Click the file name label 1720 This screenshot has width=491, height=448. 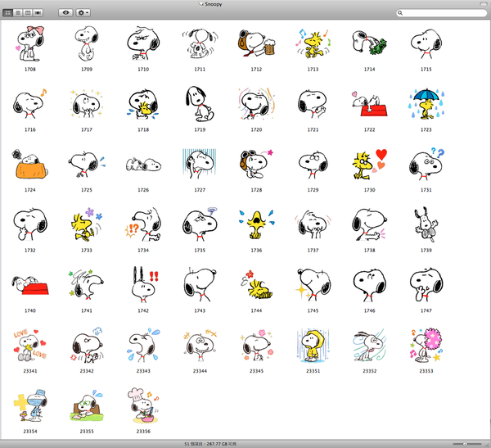[256, 129]
